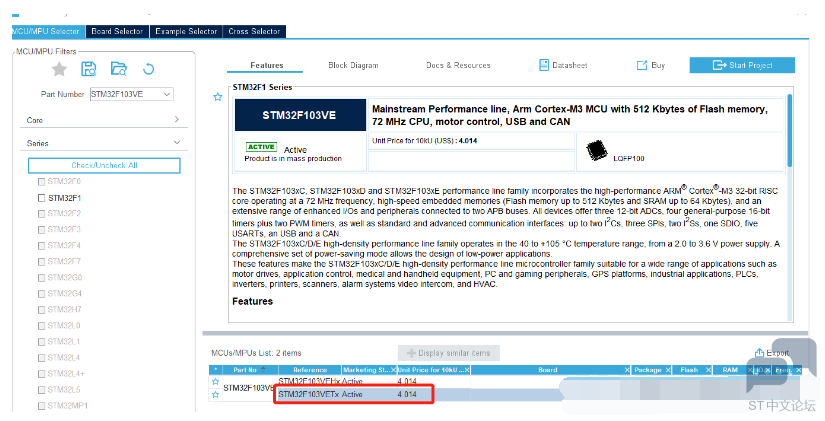The width and height of the screenshot is (825, 421).
Task: Click Display similar items button
Action: 448,353
